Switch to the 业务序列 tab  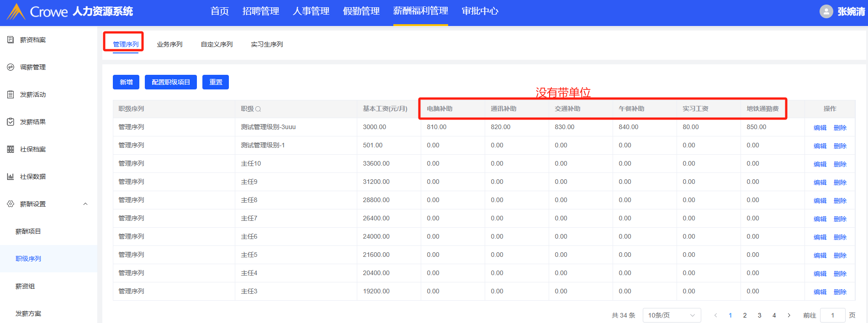point(169,44)
